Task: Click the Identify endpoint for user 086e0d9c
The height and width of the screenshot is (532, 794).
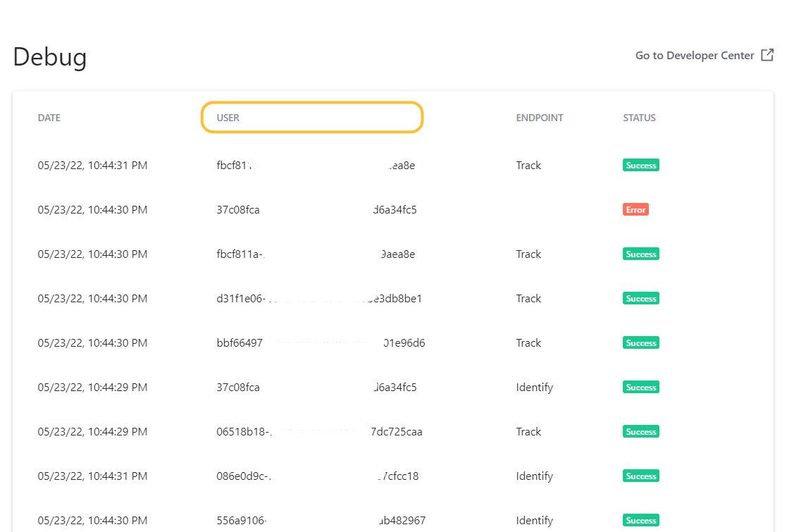Action: click(534, 476)
